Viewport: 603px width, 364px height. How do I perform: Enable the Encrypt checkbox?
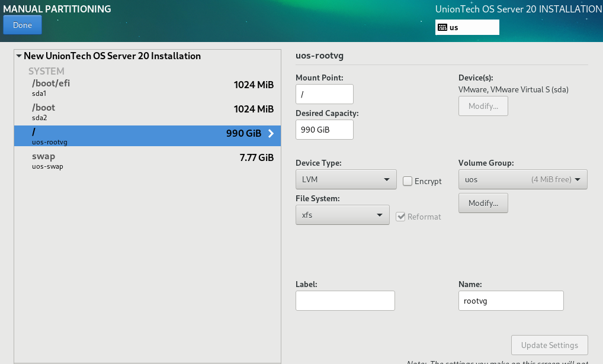[x=408, y=181]
